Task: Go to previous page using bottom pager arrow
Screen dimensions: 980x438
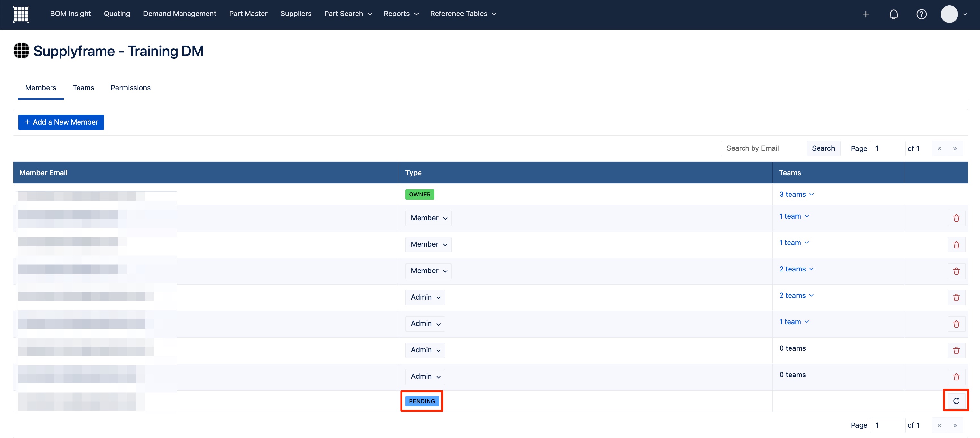Action: (939, 425)
